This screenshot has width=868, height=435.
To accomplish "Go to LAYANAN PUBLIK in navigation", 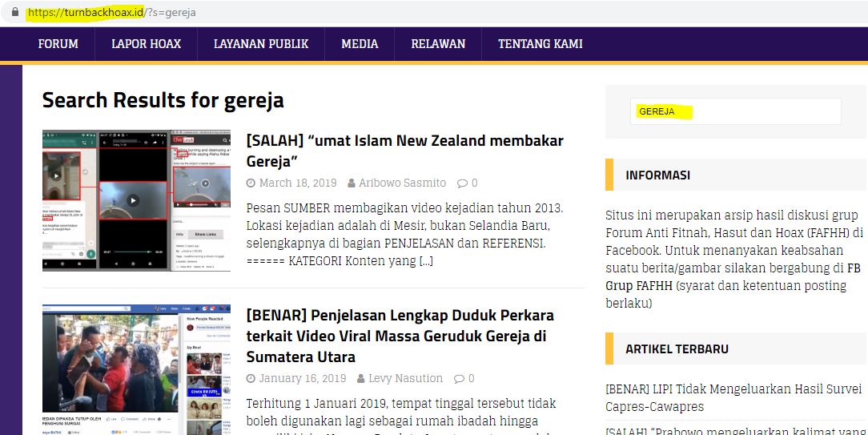I will (261, 44).
